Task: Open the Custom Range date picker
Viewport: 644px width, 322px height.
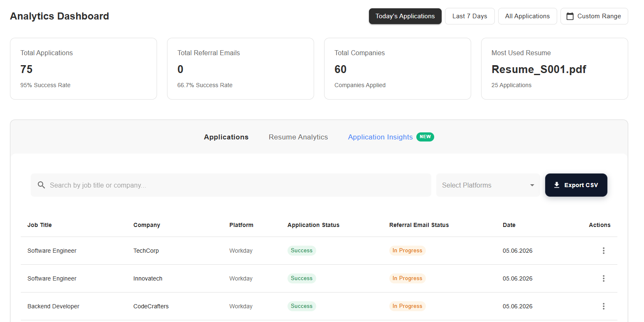Action: point(594,16)
